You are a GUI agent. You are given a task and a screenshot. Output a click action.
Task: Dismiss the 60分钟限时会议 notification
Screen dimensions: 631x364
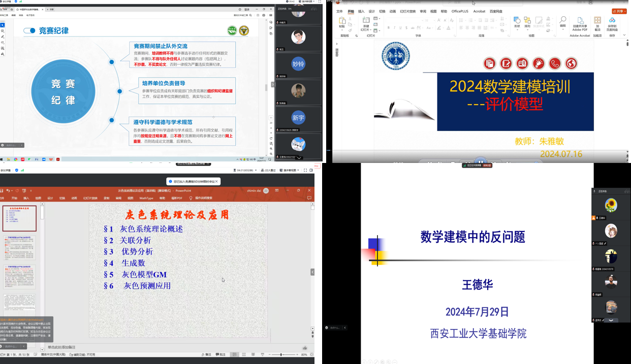coord(216,181)
